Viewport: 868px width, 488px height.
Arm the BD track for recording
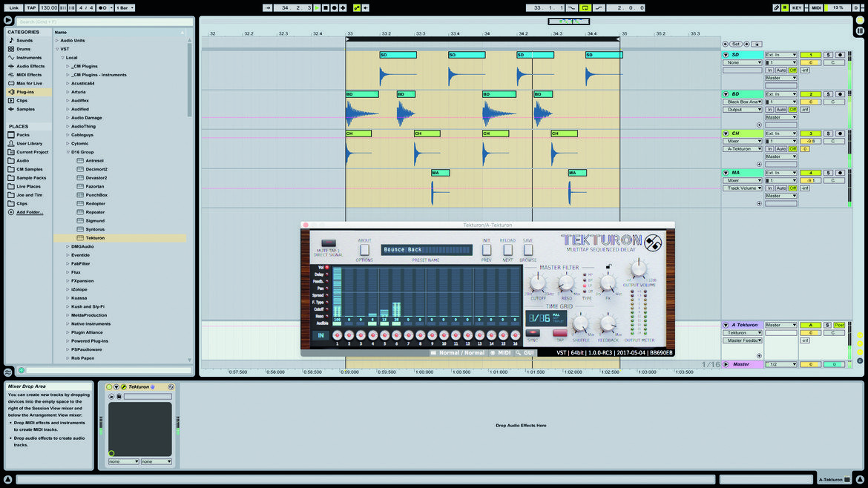[840, 94]
